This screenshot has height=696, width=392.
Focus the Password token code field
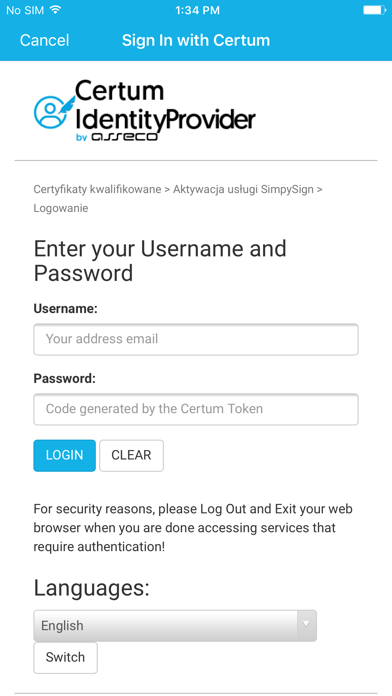click(196, 409)
